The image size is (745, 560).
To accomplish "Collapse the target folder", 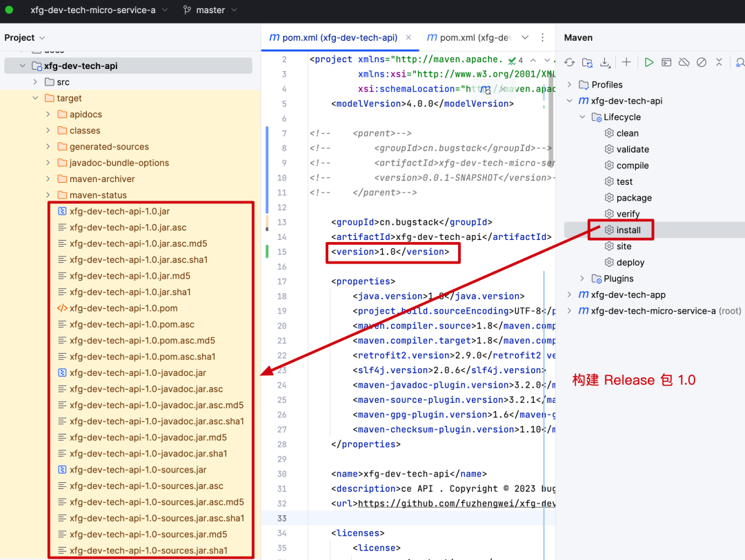I will (x=35, y=99).
